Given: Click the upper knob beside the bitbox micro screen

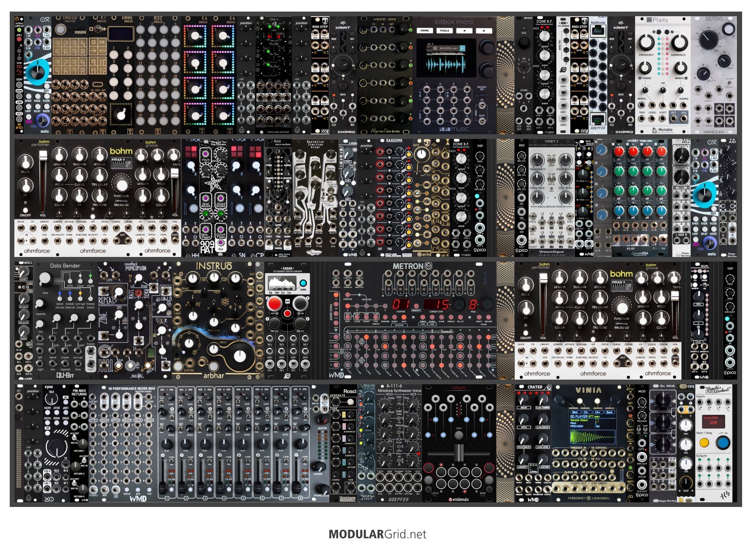Looking at the screenshot, I should click(x=486, y=47).
